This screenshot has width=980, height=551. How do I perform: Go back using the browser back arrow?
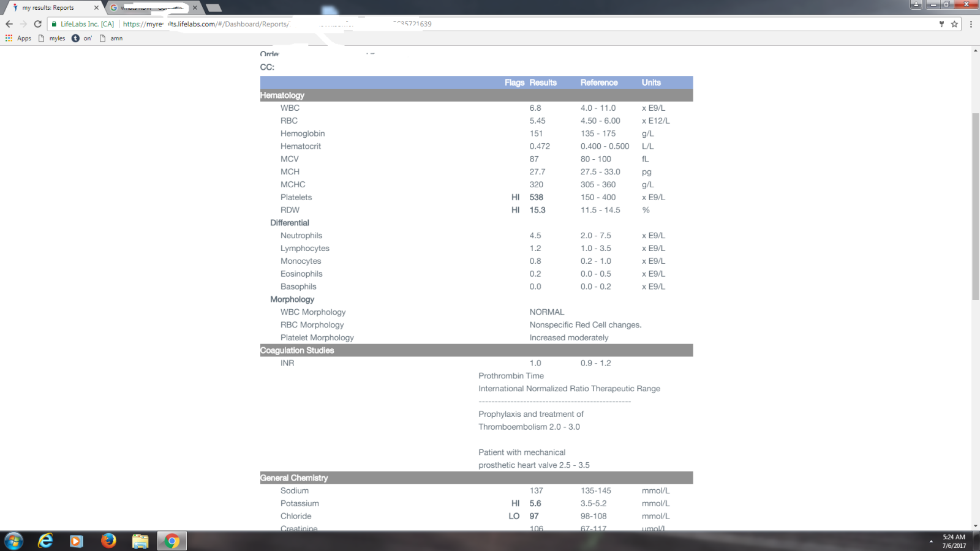[9, 24]
